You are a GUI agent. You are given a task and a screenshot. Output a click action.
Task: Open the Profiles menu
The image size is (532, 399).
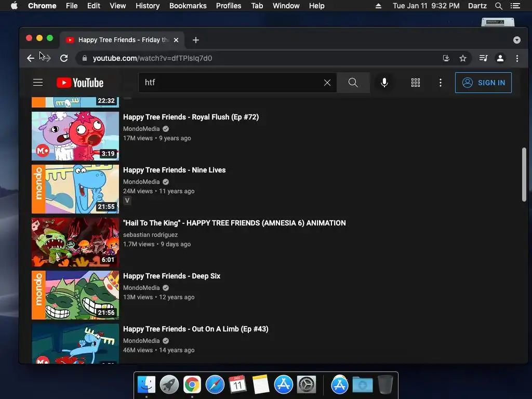[x=229, y=6]
